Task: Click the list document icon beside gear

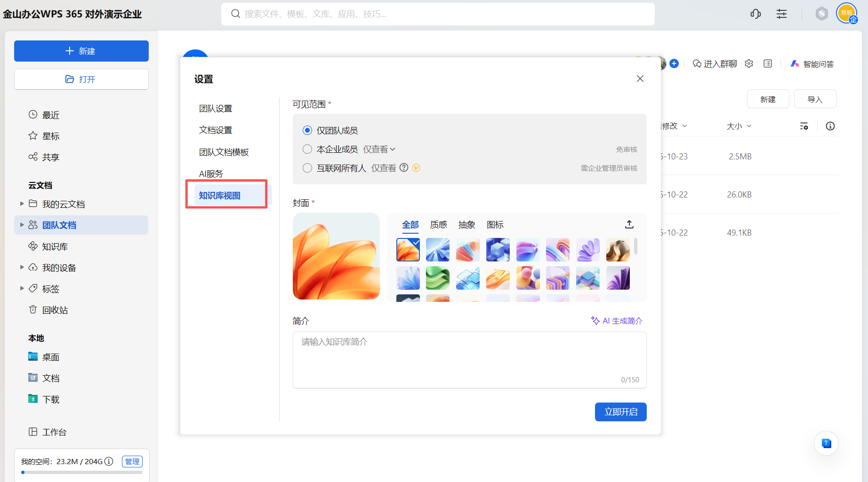Action: click(768, 63)
